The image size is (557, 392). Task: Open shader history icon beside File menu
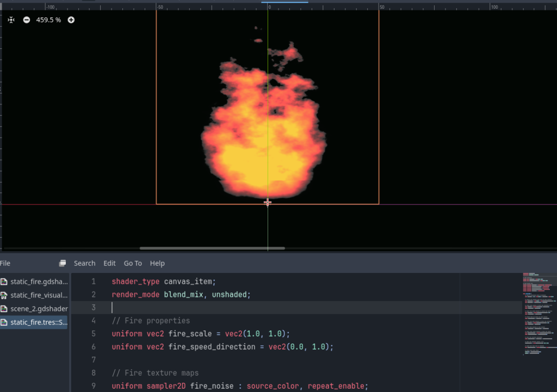(61, 262)
